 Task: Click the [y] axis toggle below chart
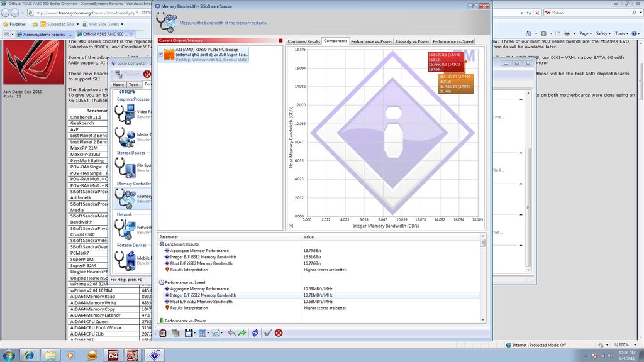291,226
